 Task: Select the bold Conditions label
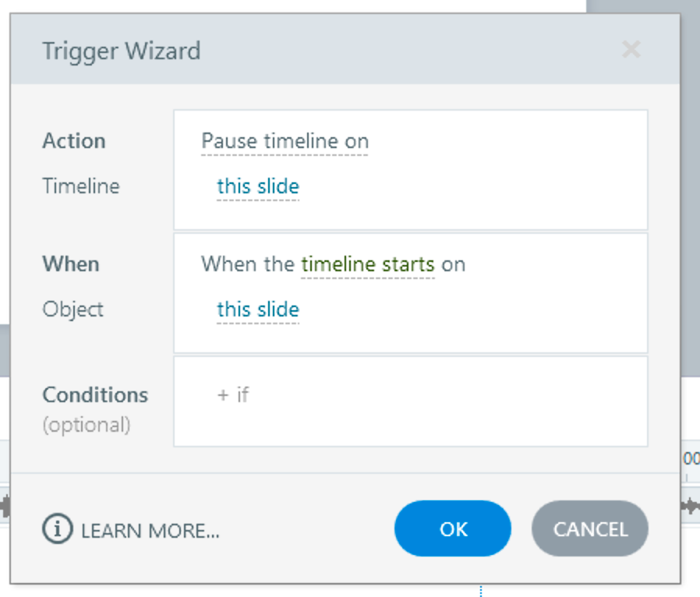pos(95,394)
